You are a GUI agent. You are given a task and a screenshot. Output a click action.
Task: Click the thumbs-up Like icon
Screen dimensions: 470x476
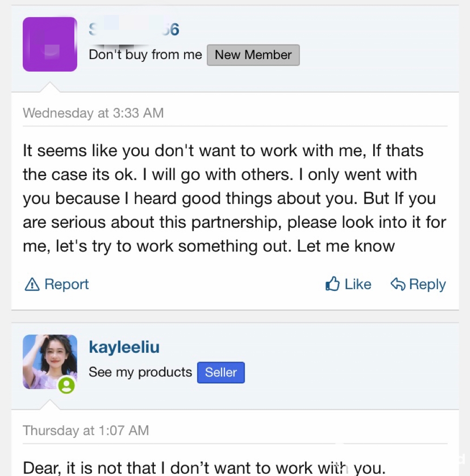[x=332, y=284]
